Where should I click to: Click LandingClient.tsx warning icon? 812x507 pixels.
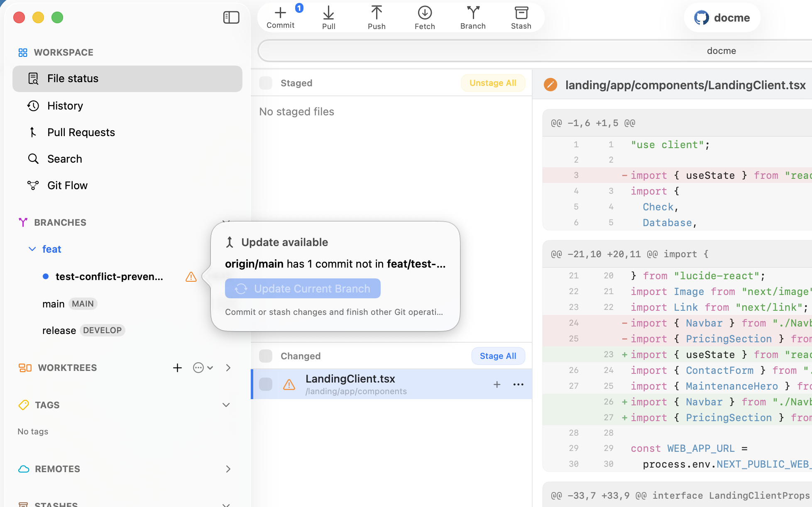tap(289, 385)
